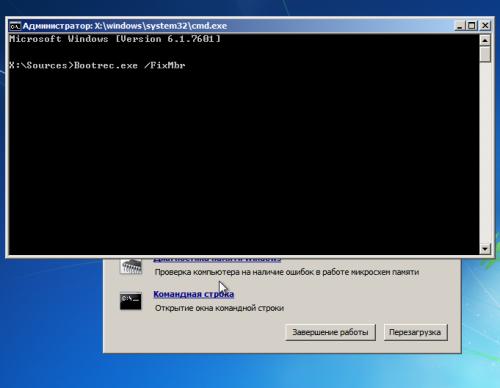
Task: Open cmd.exe system menu icon in title bar
Action: [15, 26]
